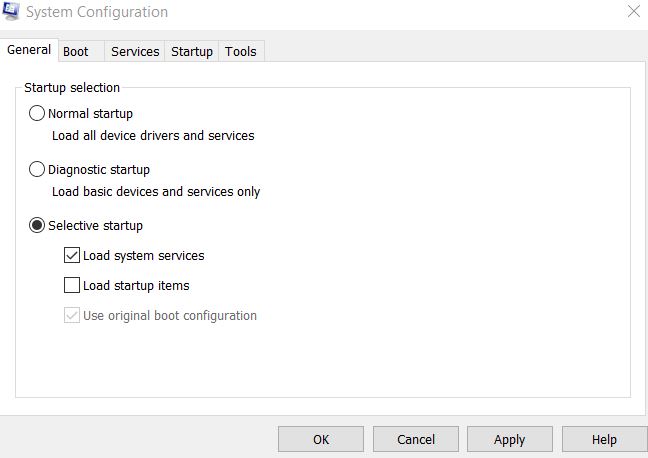Switch to the General tab

[29, 50]
